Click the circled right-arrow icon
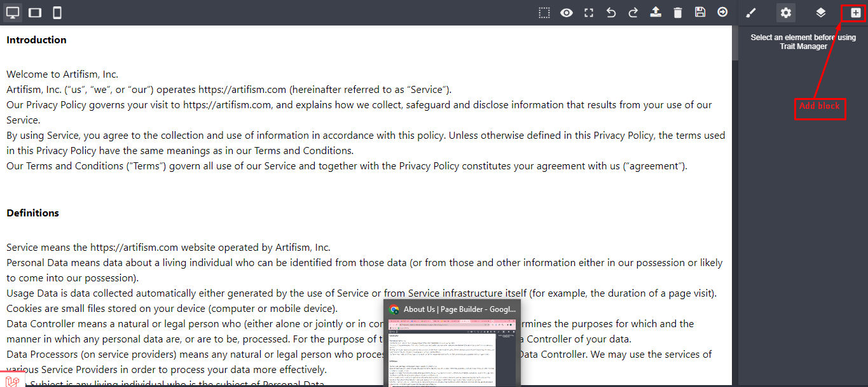Screen dimensions: 868x387 (x=722, y=13)
